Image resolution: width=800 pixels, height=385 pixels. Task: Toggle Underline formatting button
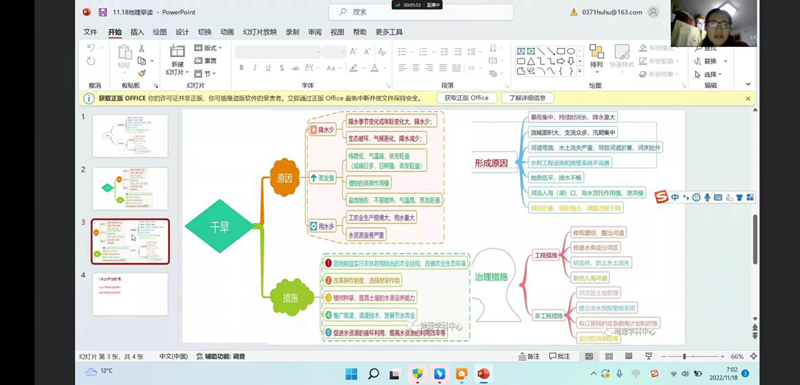[268, 68]
